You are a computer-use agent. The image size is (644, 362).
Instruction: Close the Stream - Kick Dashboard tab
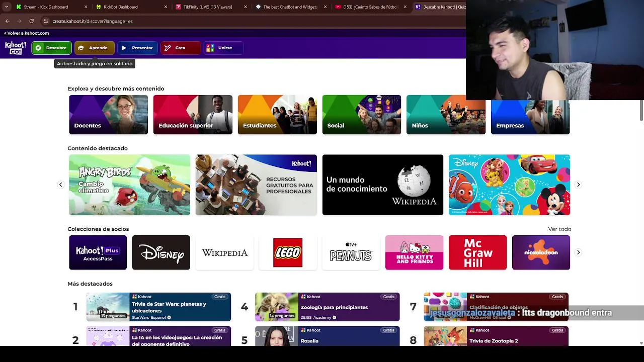pos(86,7)
